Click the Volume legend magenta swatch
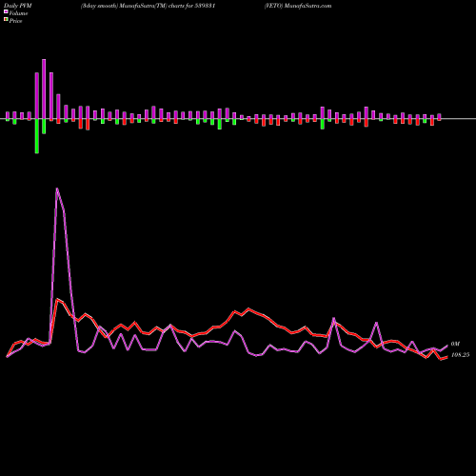Viewport: 476px width, 476px height. pyautogui.click(x=6, y=11)
